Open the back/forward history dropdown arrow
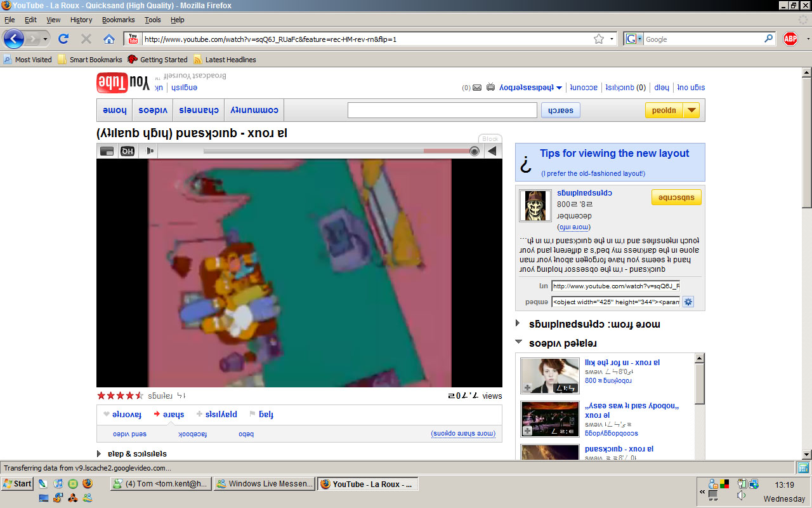Screen dimensions: 812x508 point(45,39)
